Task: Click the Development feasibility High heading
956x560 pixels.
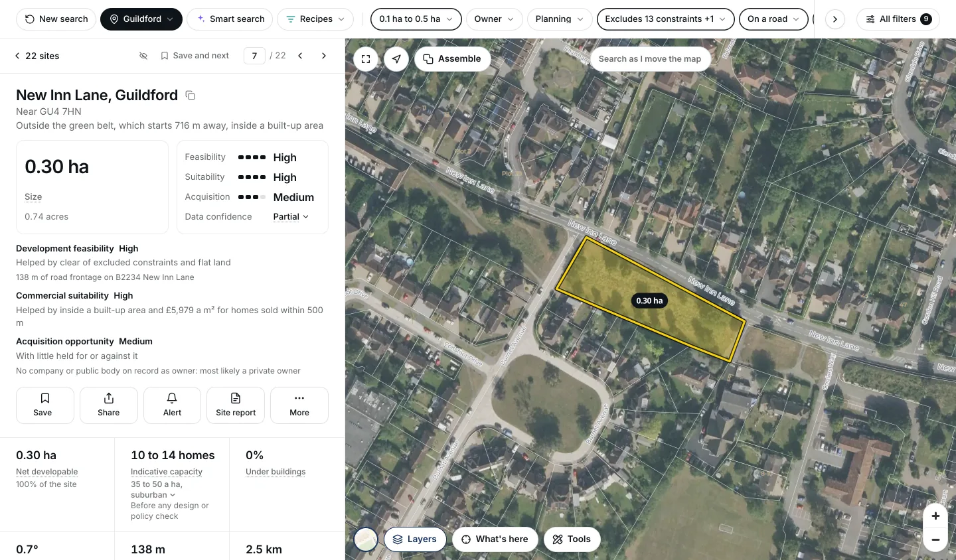Action: (77, 249)
